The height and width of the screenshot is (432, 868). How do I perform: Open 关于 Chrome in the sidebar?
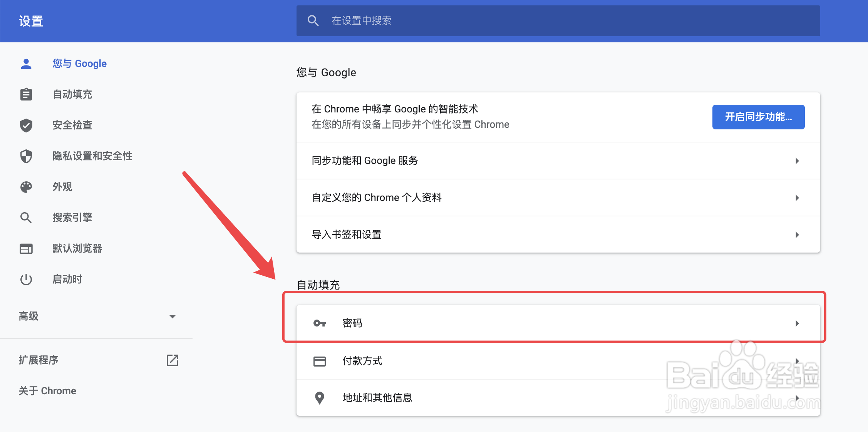tap(47, 391)
